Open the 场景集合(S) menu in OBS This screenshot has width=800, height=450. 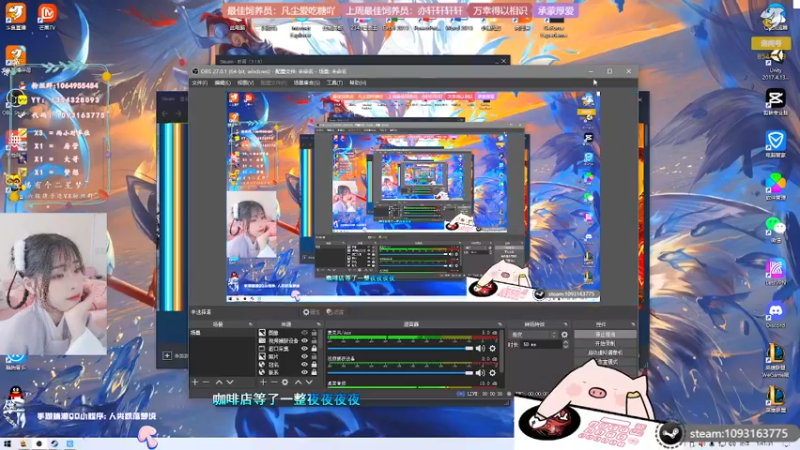[x=307, y=83]
